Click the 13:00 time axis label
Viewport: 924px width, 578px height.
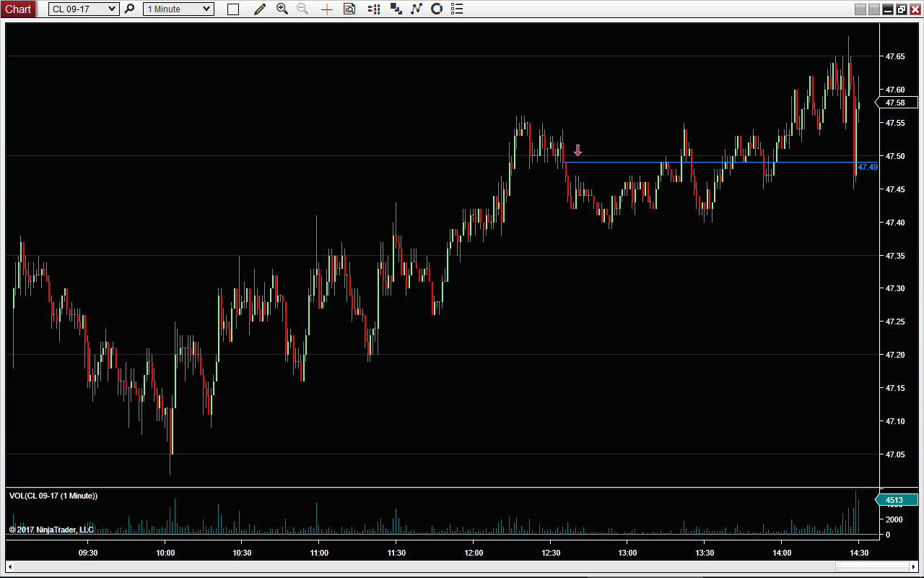point(627,553)
